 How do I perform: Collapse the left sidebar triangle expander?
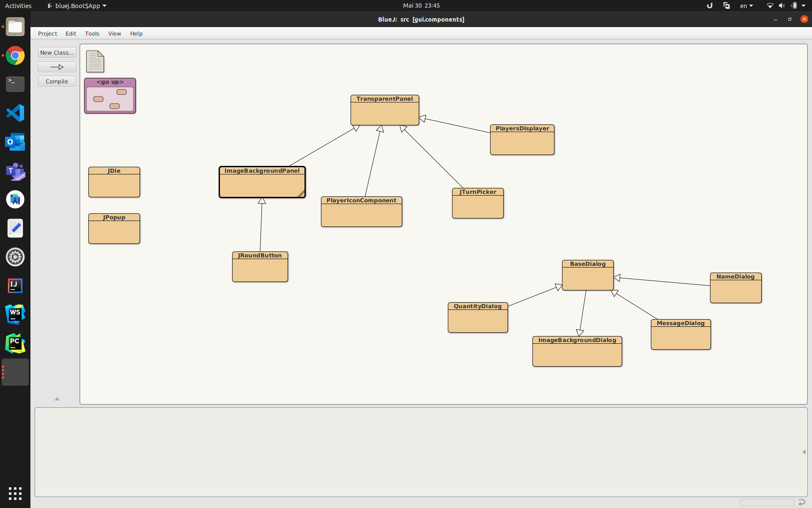(57, 399)
